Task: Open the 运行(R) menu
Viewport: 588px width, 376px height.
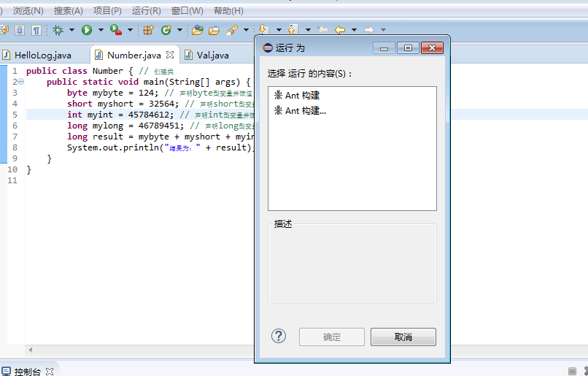Action: (147, 11)
